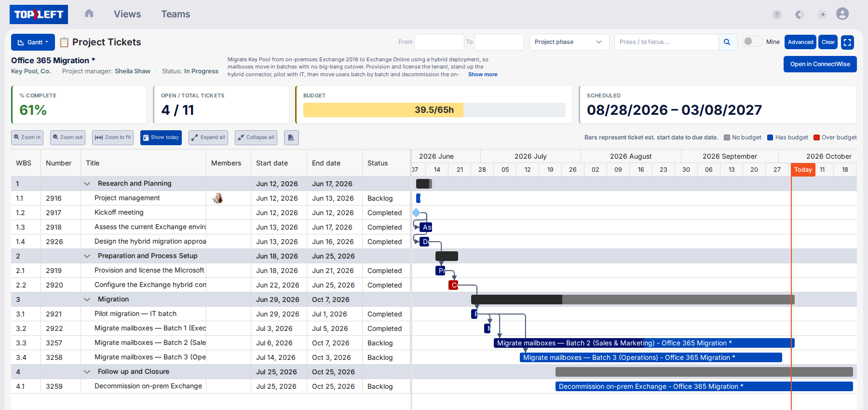Click the Zoom out button
Viewport: 868px width, 410px height.
pos(68,137)
